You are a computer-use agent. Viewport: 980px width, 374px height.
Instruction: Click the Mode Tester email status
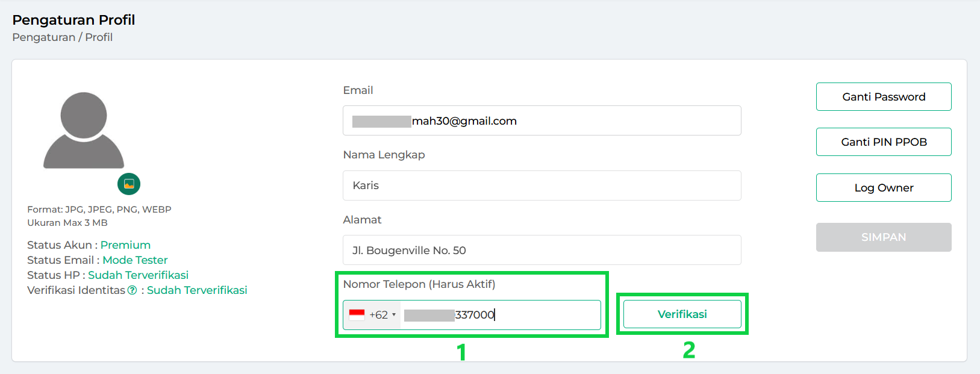tap(135, 260)
